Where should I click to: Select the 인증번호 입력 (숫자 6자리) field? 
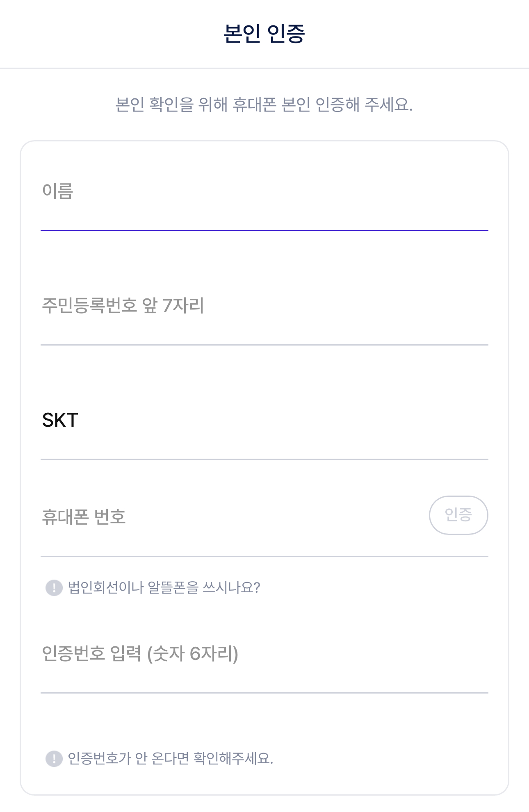click(x=264, y=654)
